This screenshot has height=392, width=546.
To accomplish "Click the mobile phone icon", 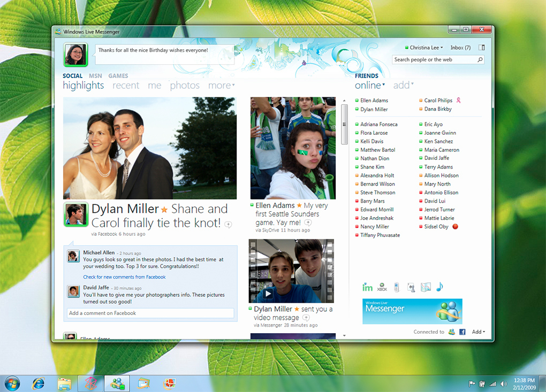I will (x=396, y=288).
